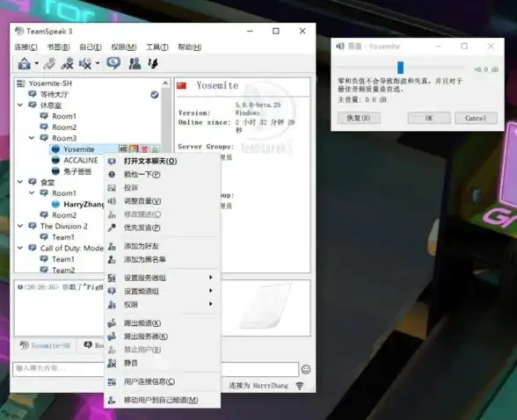Click the channel tree scroll-up arrow
This screenshot has width=517, height=420.
point(165,83)
